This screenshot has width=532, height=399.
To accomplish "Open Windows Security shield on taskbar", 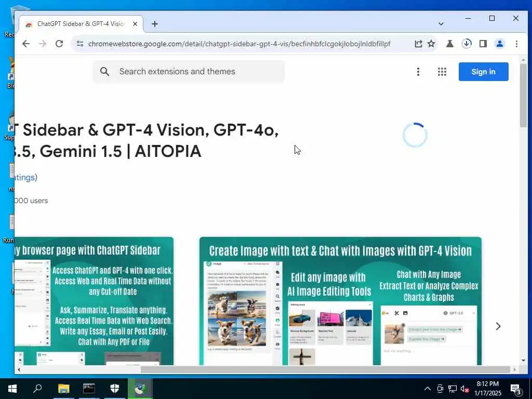I will click(115, 389).
